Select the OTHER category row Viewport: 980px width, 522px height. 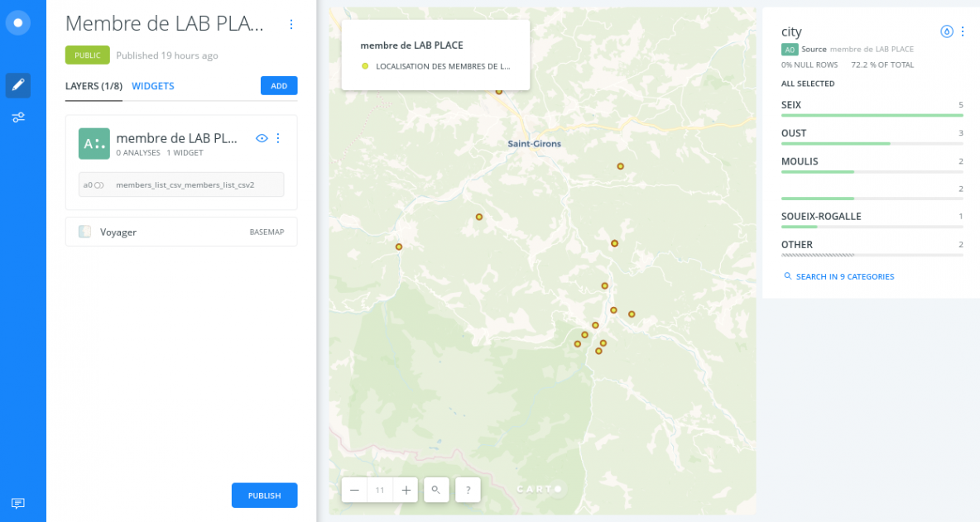point(872,247)
